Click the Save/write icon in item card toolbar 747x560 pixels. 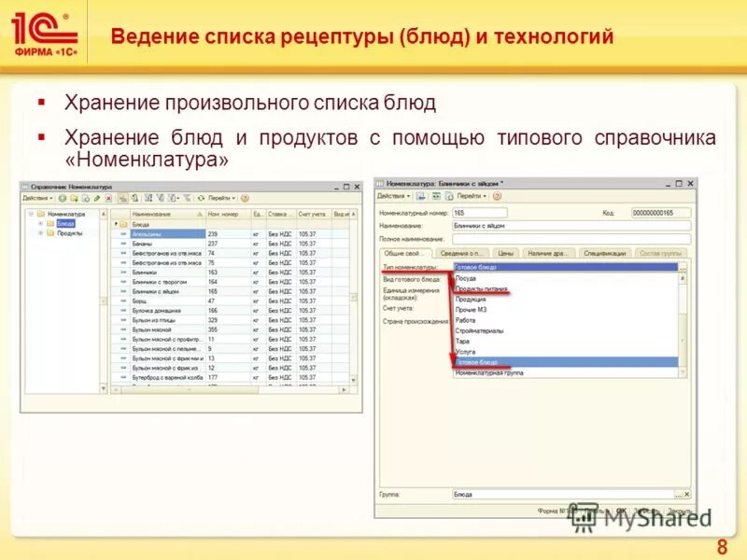(x=421, y=196)
